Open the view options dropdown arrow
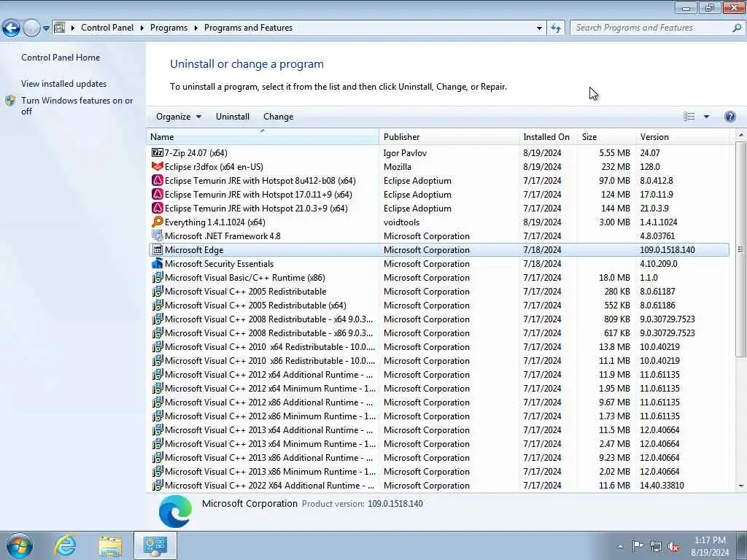 click(706, 117)
